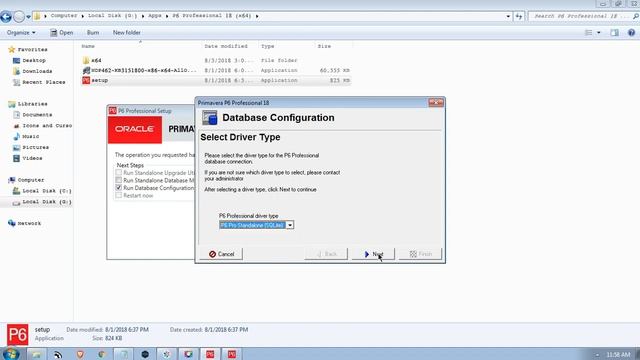Toggle Run Standalone Upgrade Utility checkbox
The image size is (640, 360).
pos(119,173)
